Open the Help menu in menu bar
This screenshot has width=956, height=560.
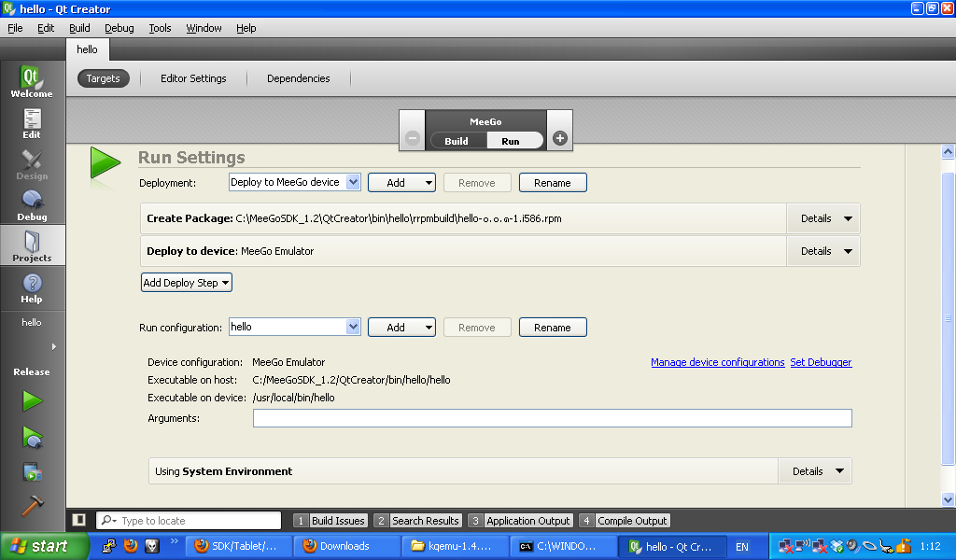(x=246, y=28)
